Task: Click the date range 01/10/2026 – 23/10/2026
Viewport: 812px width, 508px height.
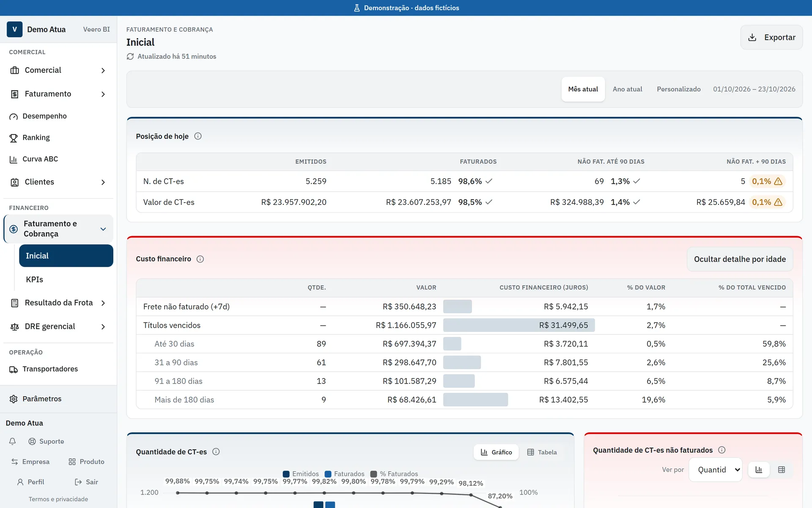Action: pos(754,89)
